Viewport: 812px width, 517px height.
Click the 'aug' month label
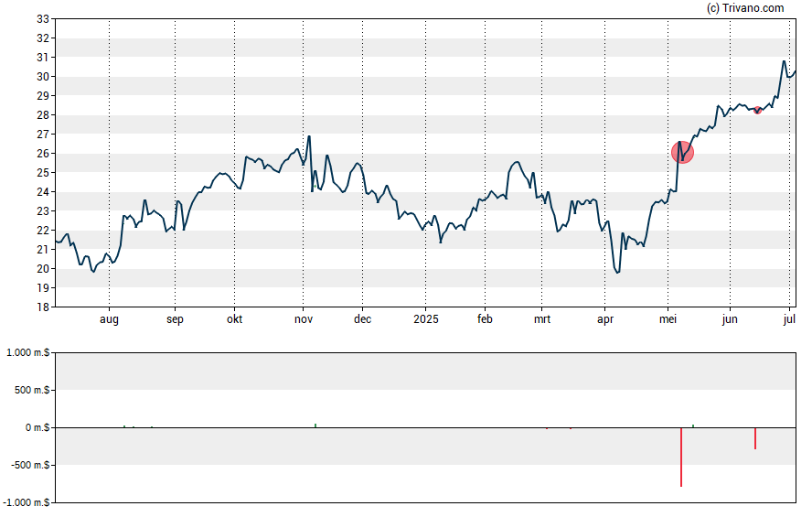pos(109,319)
